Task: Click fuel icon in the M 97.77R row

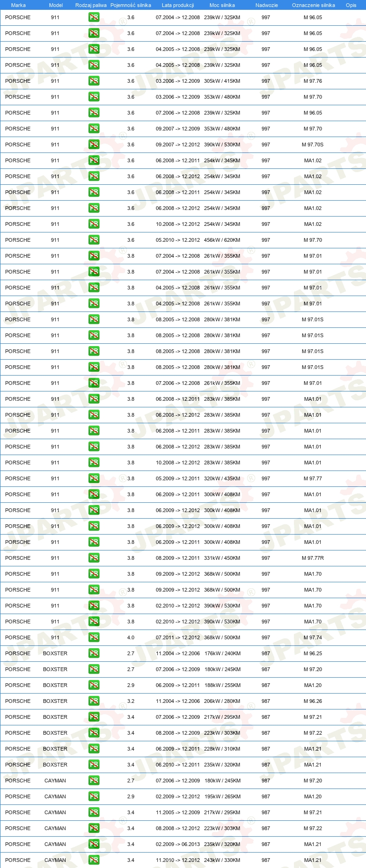Action: click(94, 558)
